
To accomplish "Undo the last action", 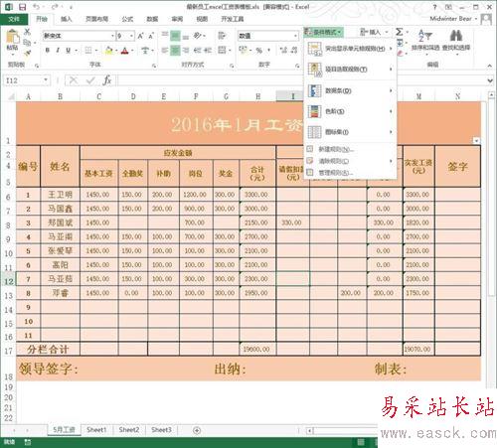I will click(x=37, y=7).
